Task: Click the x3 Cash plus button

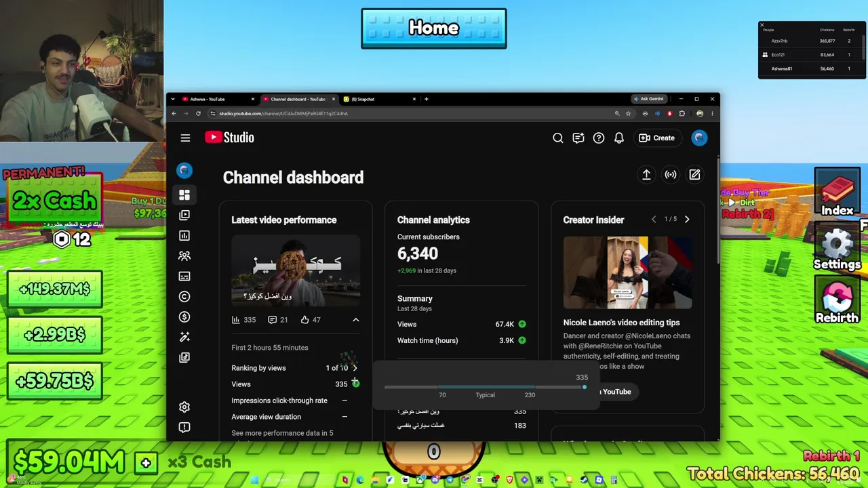Action: 146,462
